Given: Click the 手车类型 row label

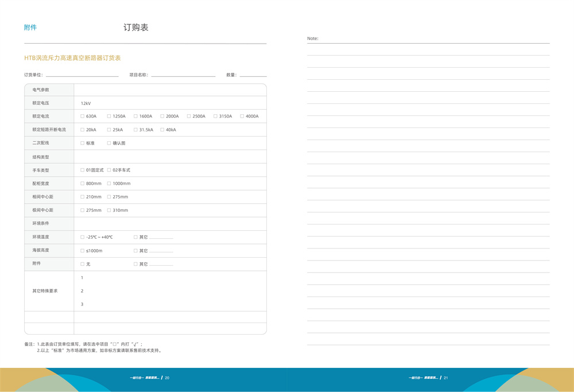Looking at the screenshot, I should point(41,170).
